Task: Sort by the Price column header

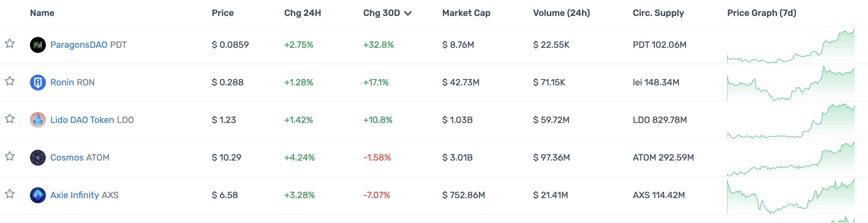Action: (x=222, y=13)
